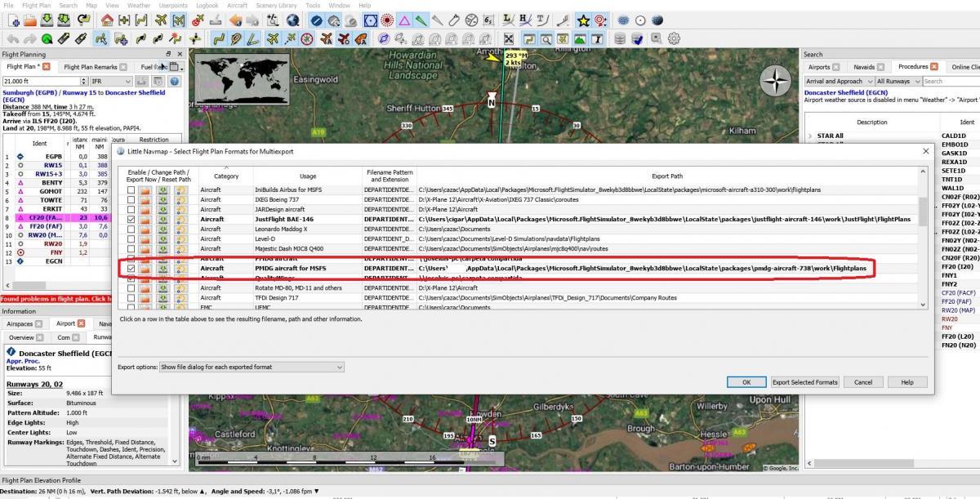Click the yellow star userpoints toolbar icon
The image size is (980, 499).
583,20
